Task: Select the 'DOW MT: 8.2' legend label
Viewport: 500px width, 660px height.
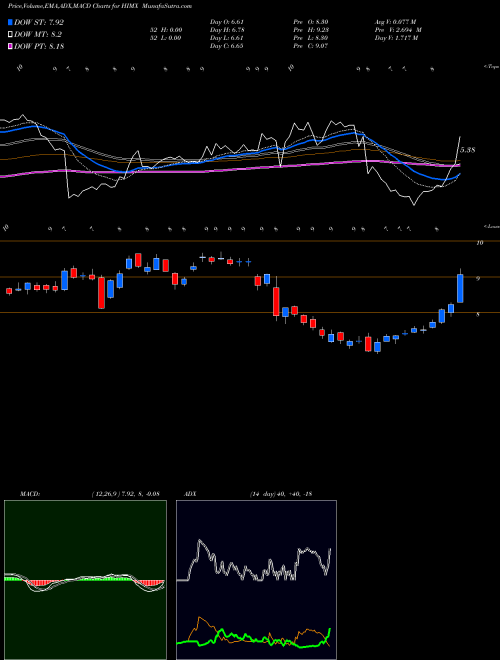Action: point(38,35)
